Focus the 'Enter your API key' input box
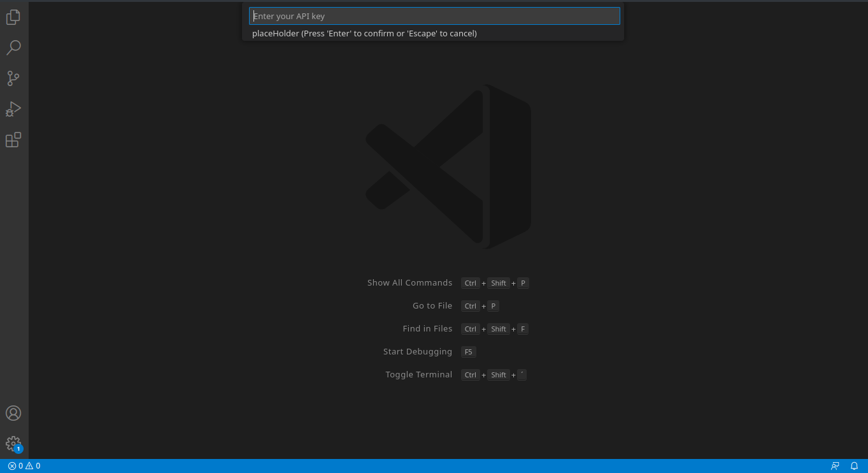868x473 pixels. pyautogui.click(x=434, y=16)
